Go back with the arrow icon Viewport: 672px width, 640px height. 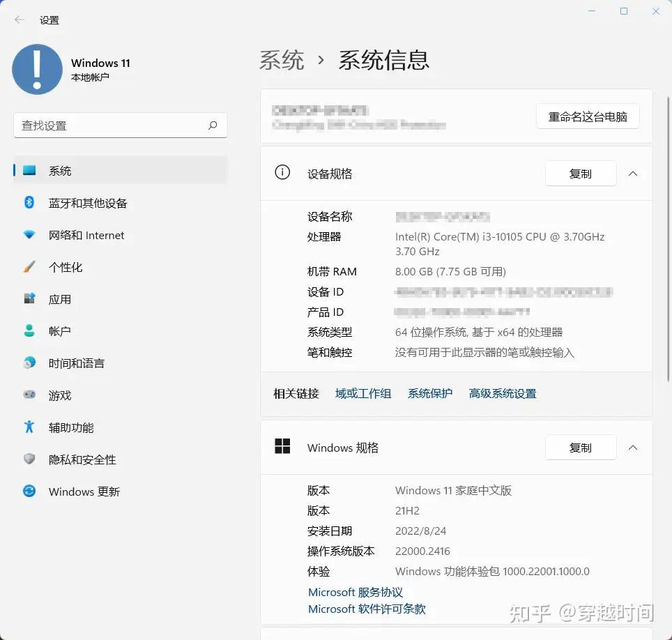19,20
